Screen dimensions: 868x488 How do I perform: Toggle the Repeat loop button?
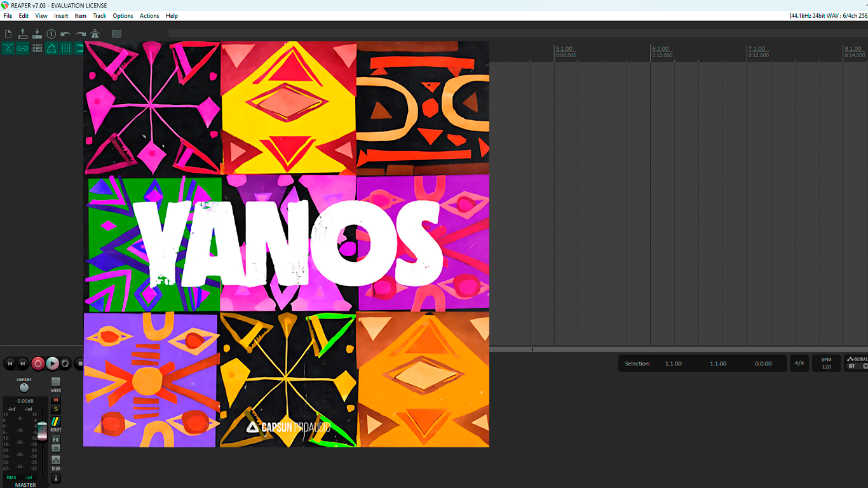[x=65, y=363]
